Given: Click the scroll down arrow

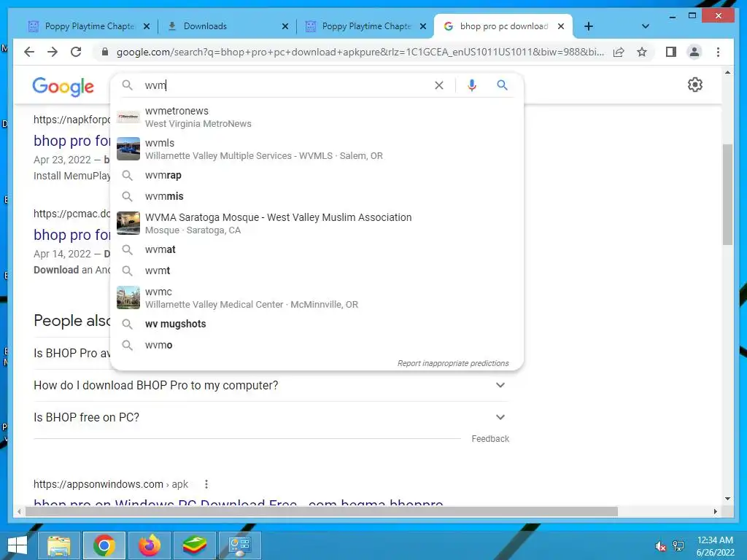Looking at the screenshot, I should coord(727,499).
